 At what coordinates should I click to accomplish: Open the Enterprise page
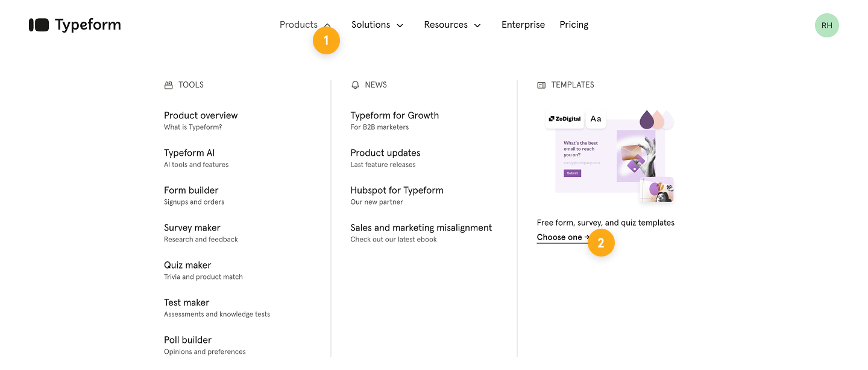[x=523, y=25]
